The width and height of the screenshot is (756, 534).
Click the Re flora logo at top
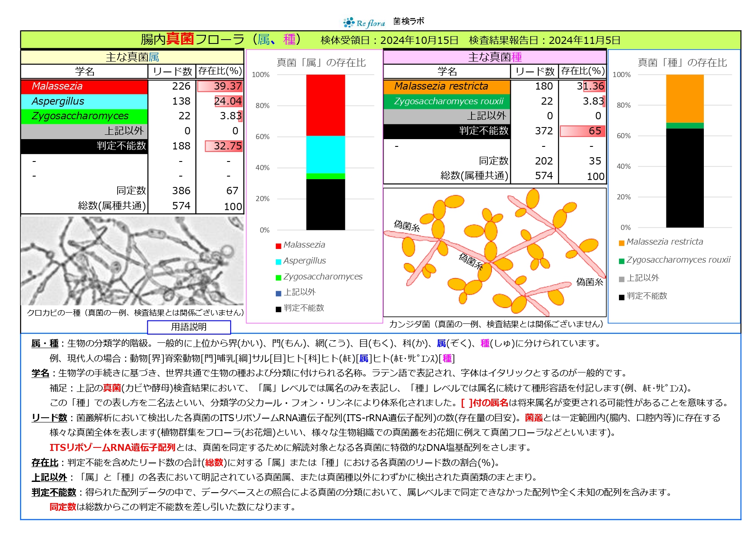coord(364,22)
